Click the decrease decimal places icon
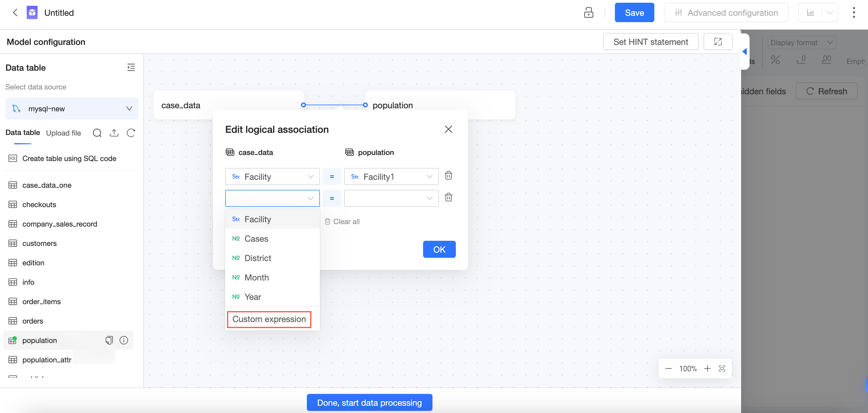 point(801,60)
